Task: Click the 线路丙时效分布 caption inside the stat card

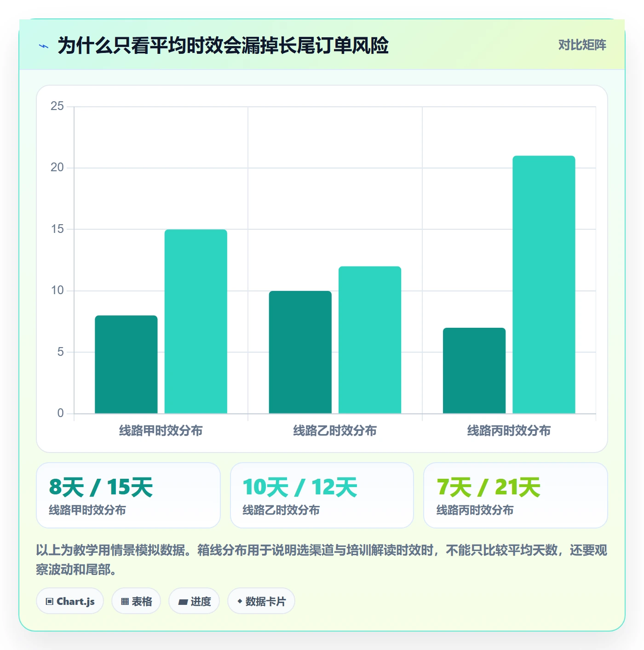Action: [475, 510]
